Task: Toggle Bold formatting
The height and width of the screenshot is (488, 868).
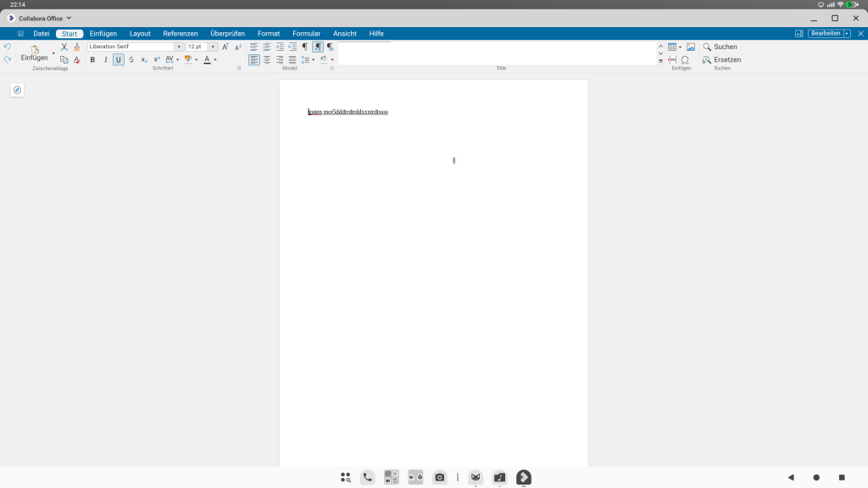Action: [x=92, y=60]
